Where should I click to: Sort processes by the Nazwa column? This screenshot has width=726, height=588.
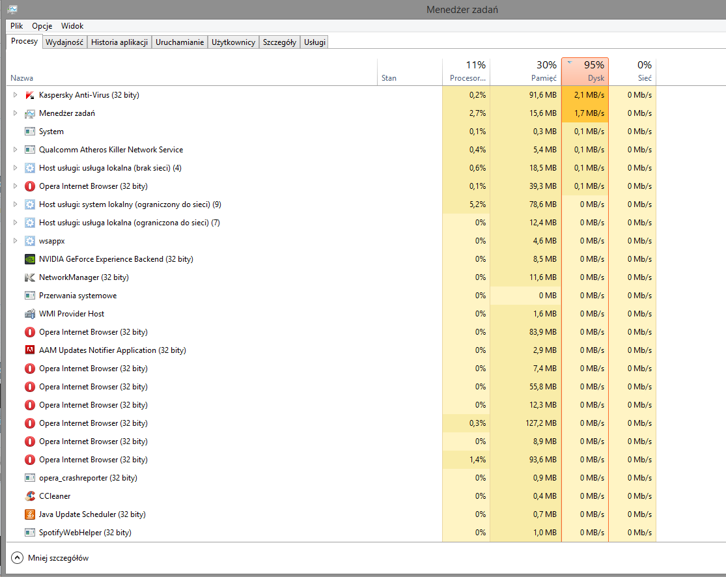tap(191, 72)
